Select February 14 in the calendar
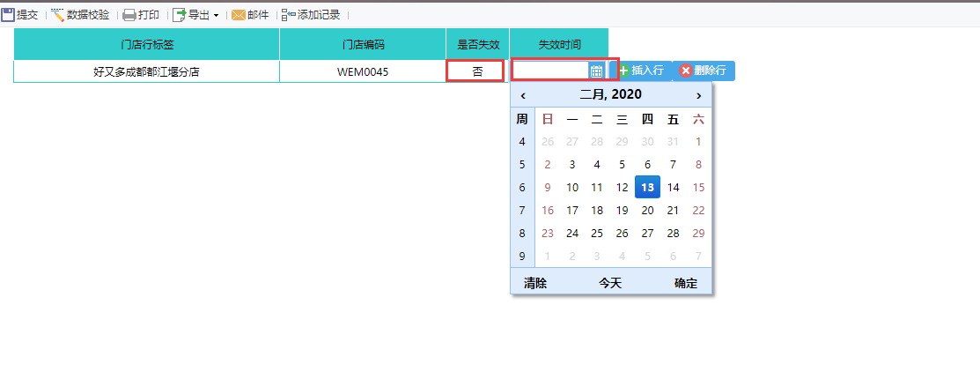Screen dimensions: 980x372 pyautogui.click(x=673, y=187)
